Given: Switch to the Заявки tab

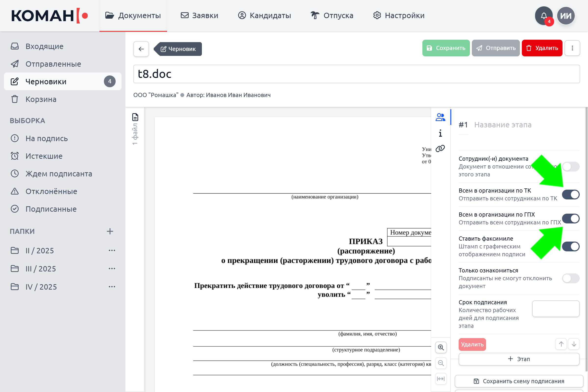Looking at the screenshot, I should (199, 15).
